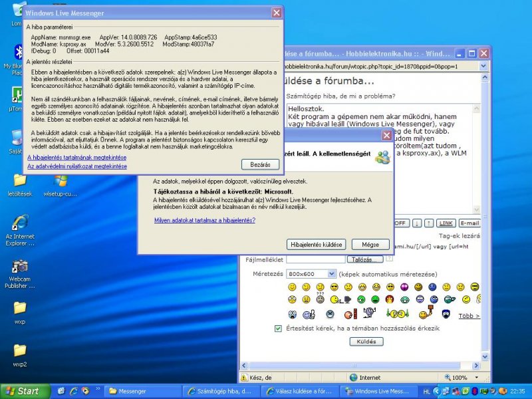The height and width of the screenshot is (399, 532).
Task: Click the Küldés submit button
Action: pyautogui.click(x=366, y=341)
